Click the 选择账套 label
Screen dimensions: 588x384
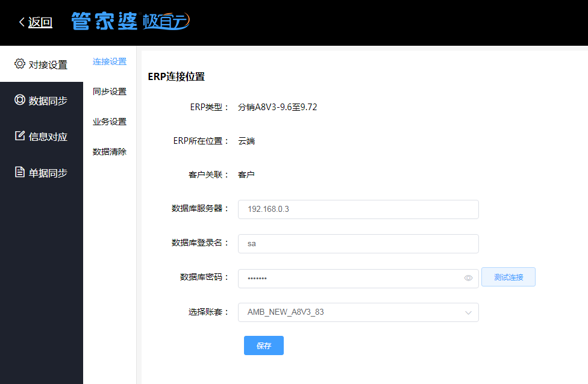[208, 312]
